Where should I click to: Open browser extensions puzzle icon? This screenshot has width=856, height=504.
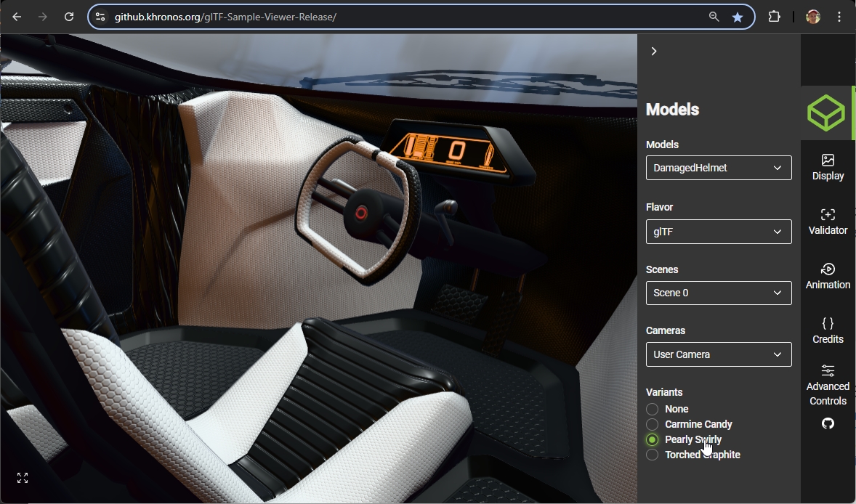(x=774, y=17)
